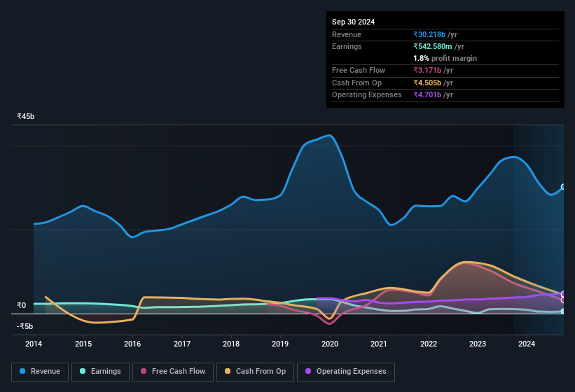Image resolution: width=575 pixels, height=392 pixels.
Task: Click the ₹542.580m earnings value
Action: (432, 46)
